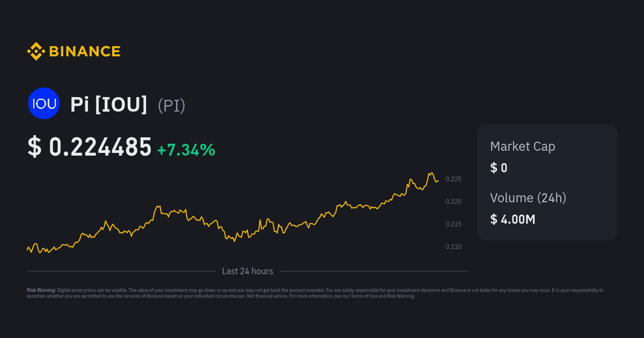Click the BINANCE wordmark text
Screen dimensions: 644x338
(x=85, y=52)
